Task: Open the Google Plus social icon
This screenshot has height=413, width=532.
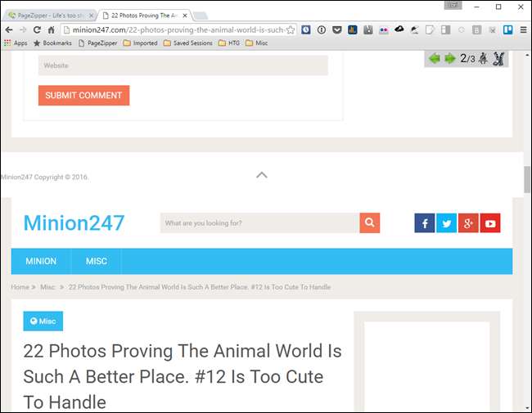Action: pyautogui.click(x=468, y=223)
